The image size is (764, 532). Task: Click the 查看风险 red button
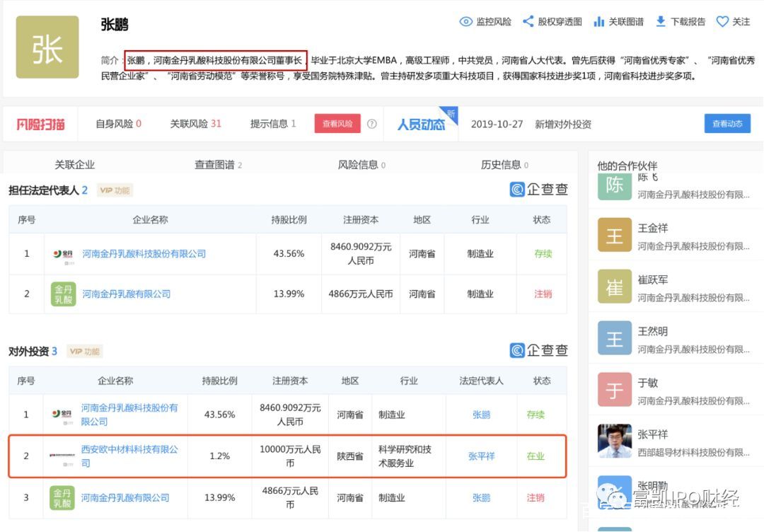[337, 124]
